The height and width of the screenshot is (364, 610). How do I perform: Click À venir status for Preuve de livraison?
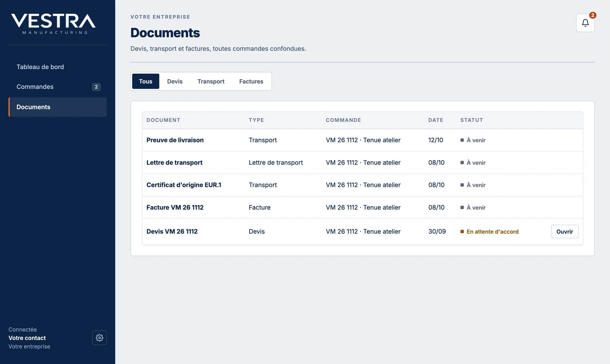coord(473,140)
